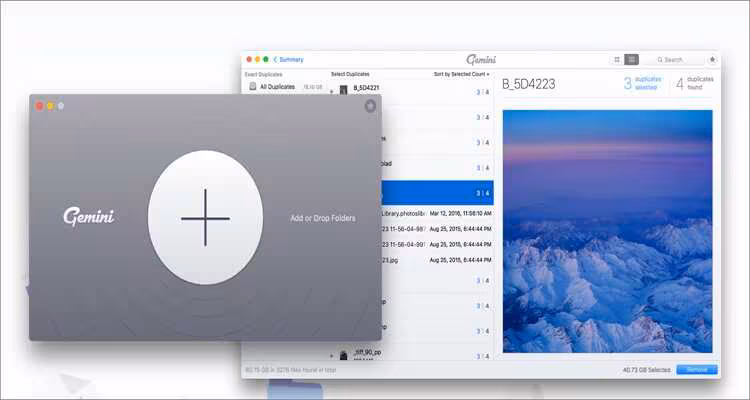Click the Gemini logo in results title bar

[481, 60]
